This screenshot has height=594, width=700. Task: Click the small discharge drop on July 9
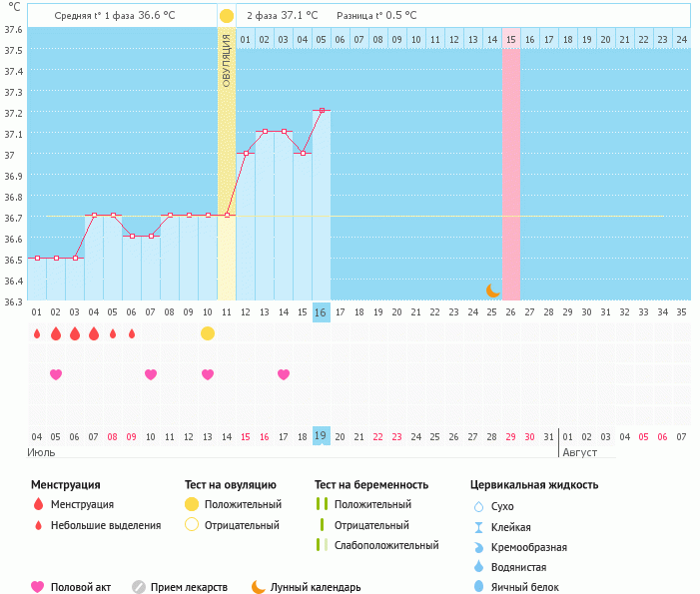pyautogui.click(x=132, y=333)
